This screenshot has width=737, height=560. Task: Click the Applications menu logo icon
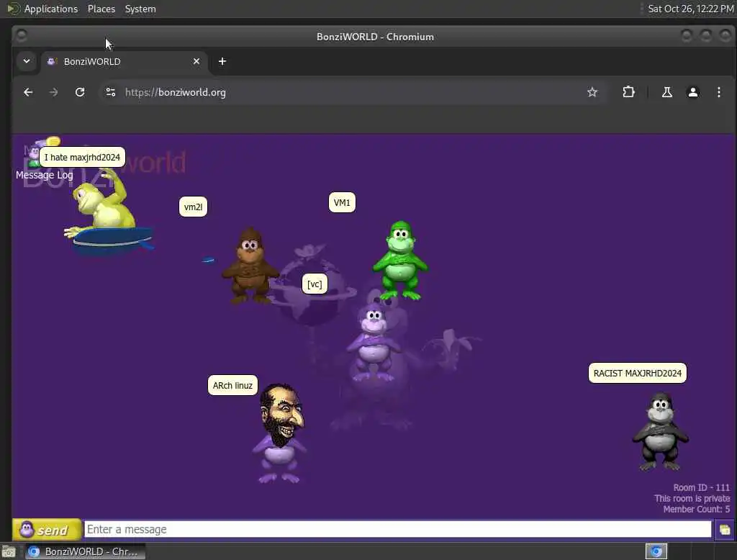[x=13, y=9]
